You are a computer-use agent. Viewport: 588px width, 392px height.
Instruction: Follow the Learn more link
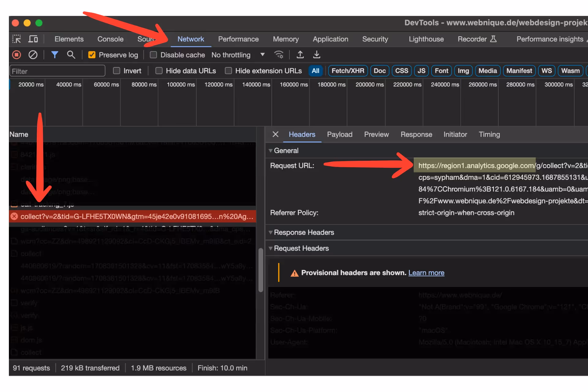[x=426, y=273]
